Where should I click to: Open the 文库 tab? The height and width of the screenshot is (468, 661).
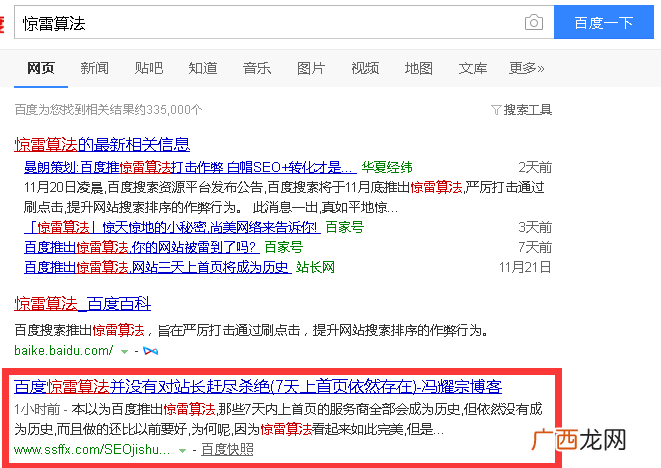click(473, 68)
